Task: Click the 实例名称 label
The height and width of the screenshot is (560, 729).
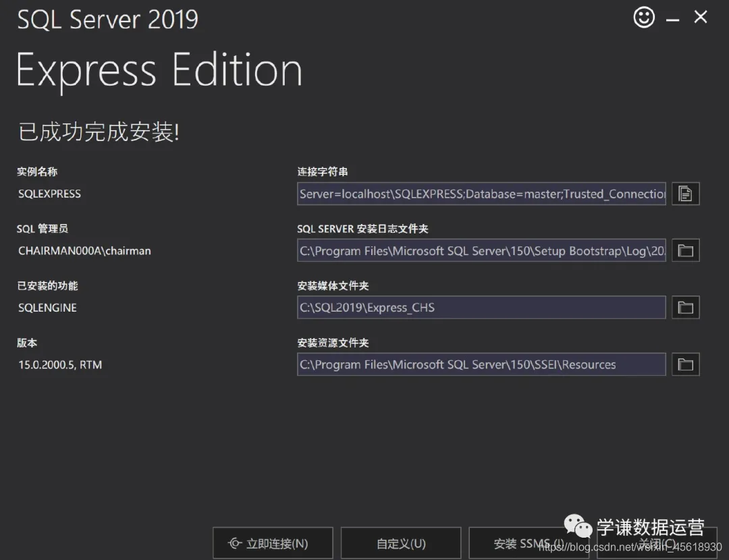Action: [x=37, y=172]
